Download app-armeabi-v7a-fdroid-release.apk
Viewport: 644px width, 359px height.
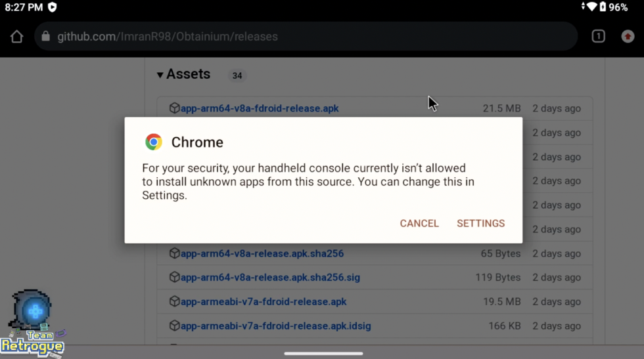(264, 302)
